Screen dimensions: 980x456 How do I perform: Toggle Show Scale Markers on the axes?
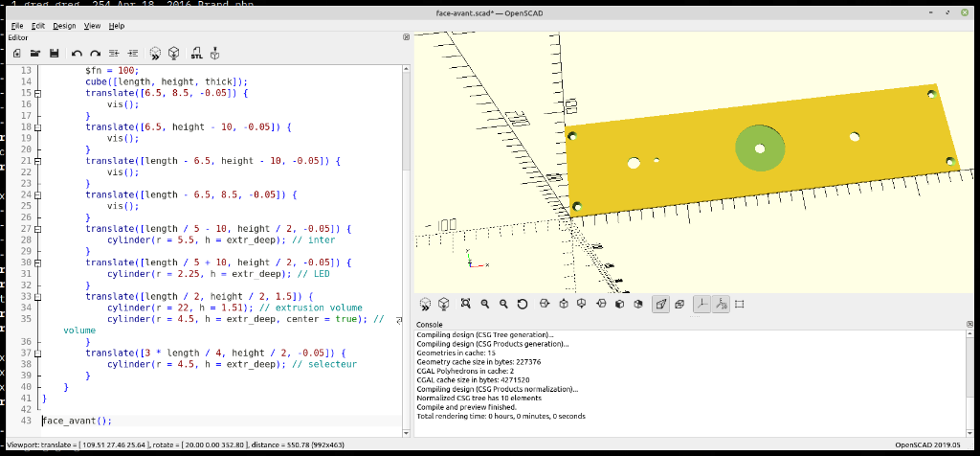pyautogui.click(x=721, y=304)
